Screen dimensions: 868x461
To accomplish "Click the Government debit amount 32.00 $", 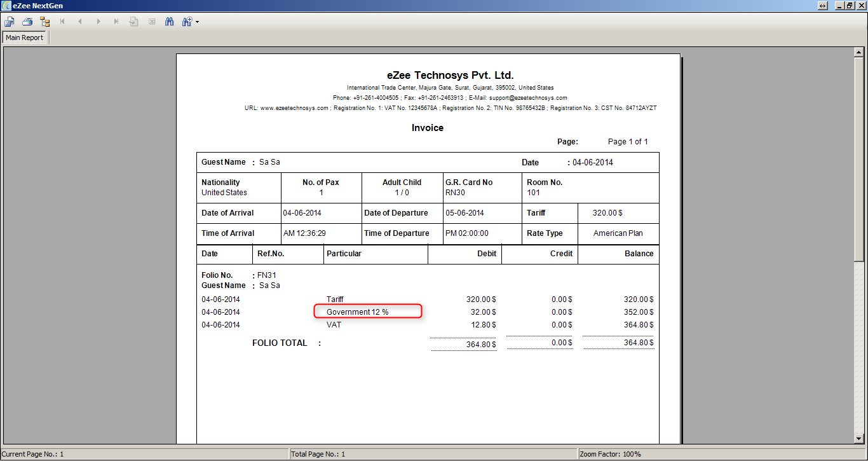I will (484, 312).
